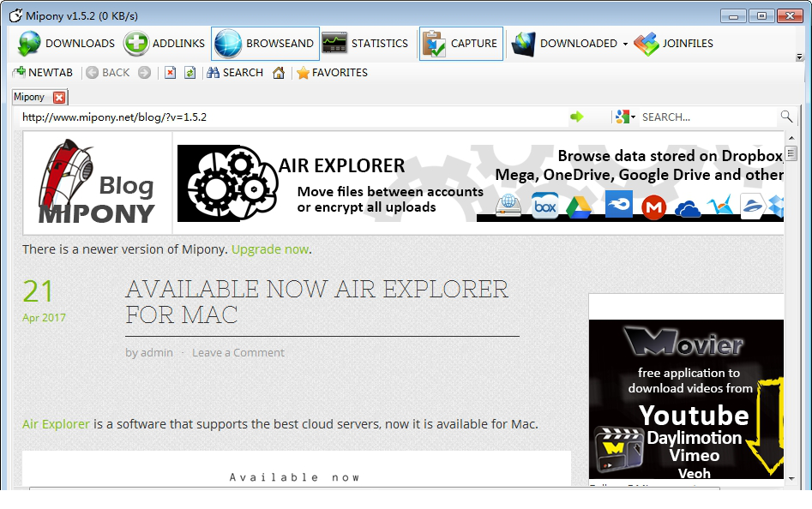Follow the green Air Explorer link
The width and height of the screenshot is (812, 509).
[x=56, y=424]
